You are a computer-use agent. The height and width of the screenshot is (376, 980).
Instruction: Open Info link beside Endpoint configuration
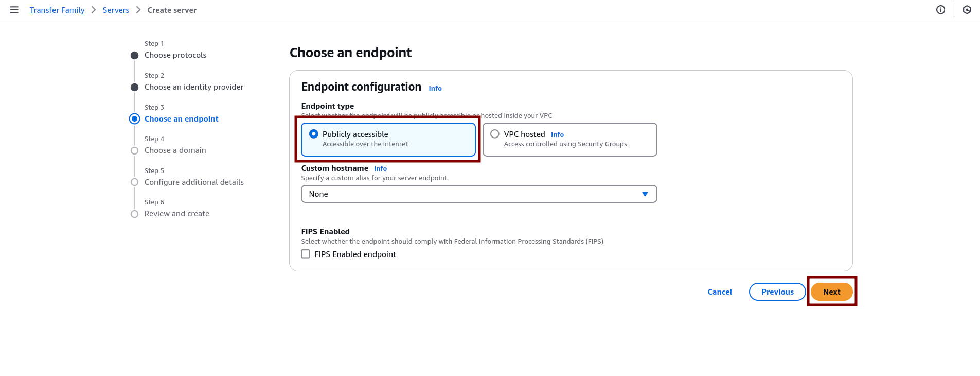click(x=435, y=89)
